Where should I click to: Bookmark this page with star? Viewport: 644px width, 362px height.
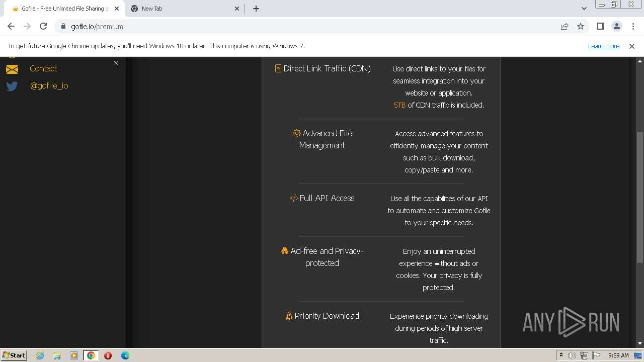(x=581, y=27)
